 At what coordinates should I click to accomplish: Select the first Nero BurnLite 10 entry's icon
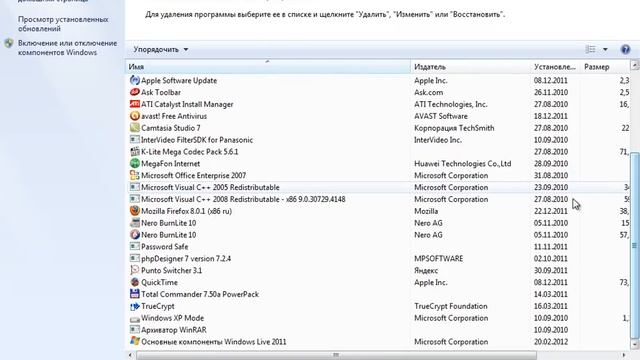(134, 223)
